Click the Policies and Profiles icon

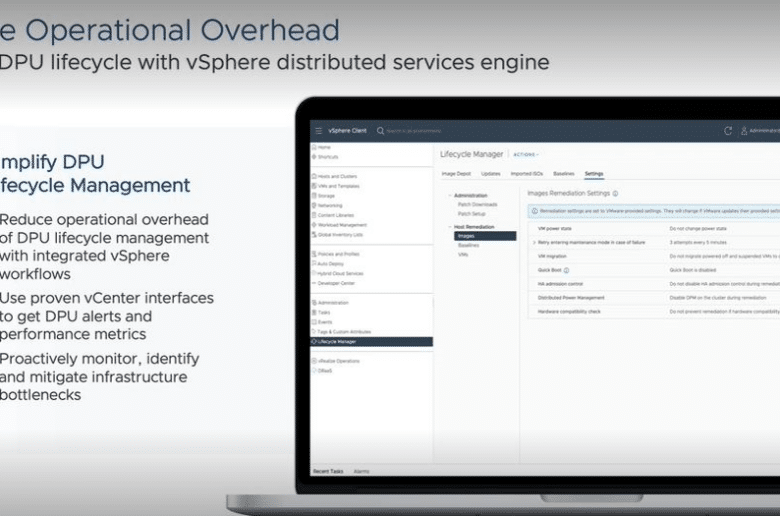tap(314, 254)
